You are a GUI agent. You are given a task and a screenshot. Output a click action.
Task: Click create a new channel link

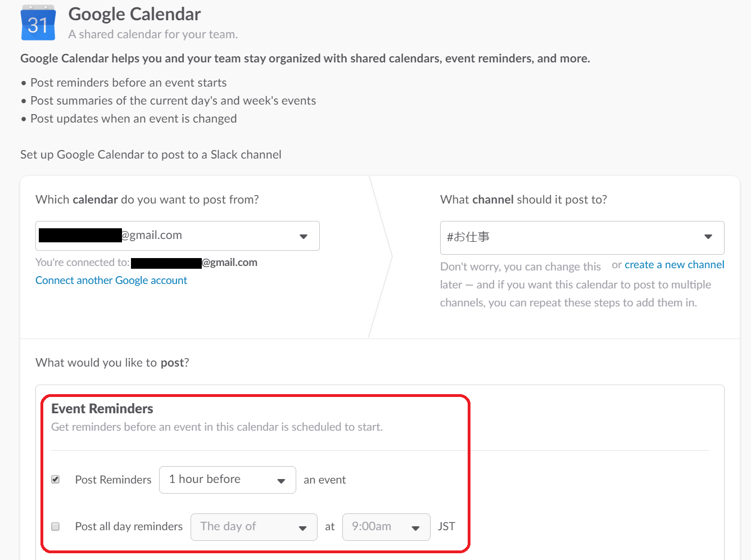coord(674,264)
